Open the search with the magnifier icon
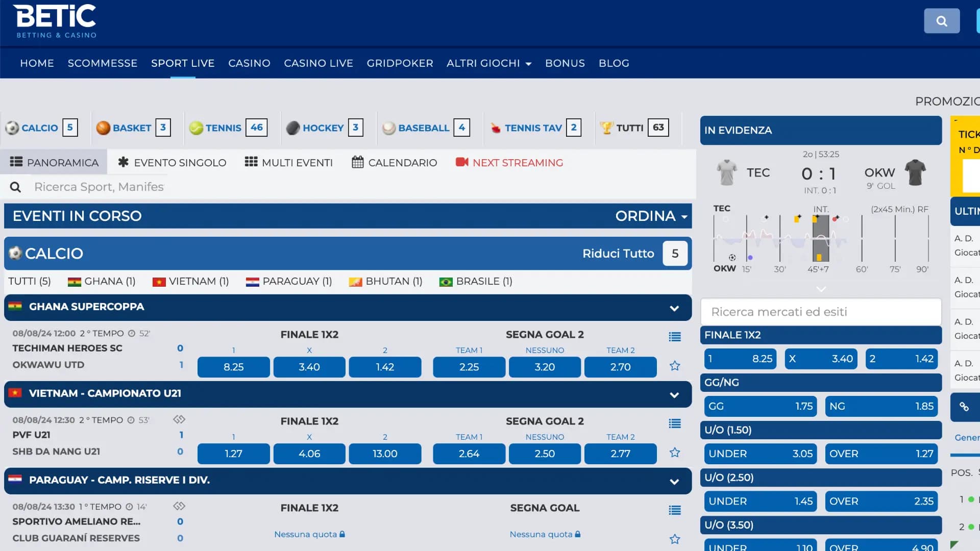Image resolution: width=980 pixels, height=551 pixels. coord(941,21)
